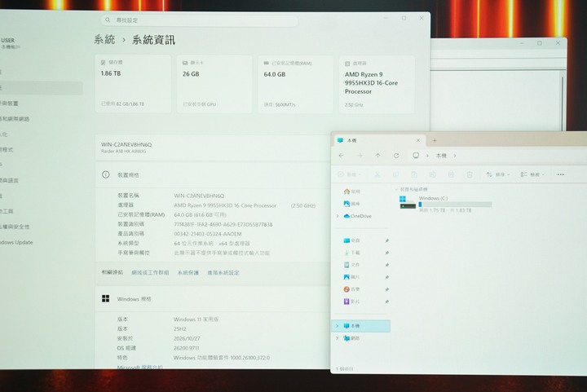Viewport: 587px width, 392px height.
Task: Open Windows Update in Settings sidebar
Action: tap(16, 242)
